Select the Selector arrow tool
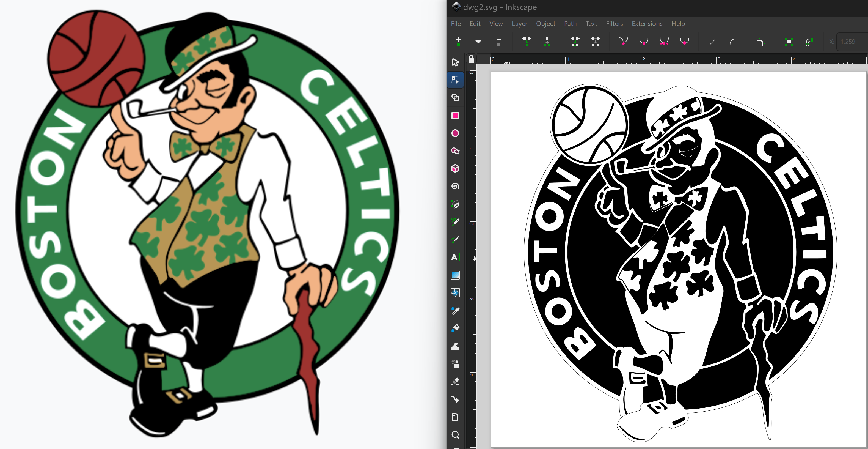This screenshot has height=449, width=868. [x=455, y=62]
